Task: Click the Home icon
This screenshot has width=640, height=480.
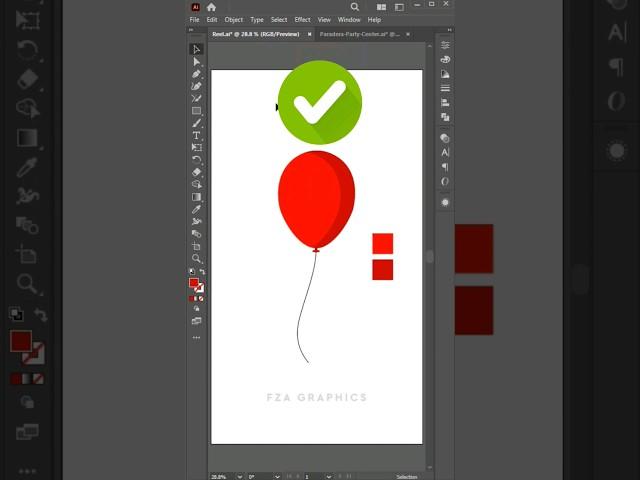Action: pyautogui.click(x=211, y=7)
